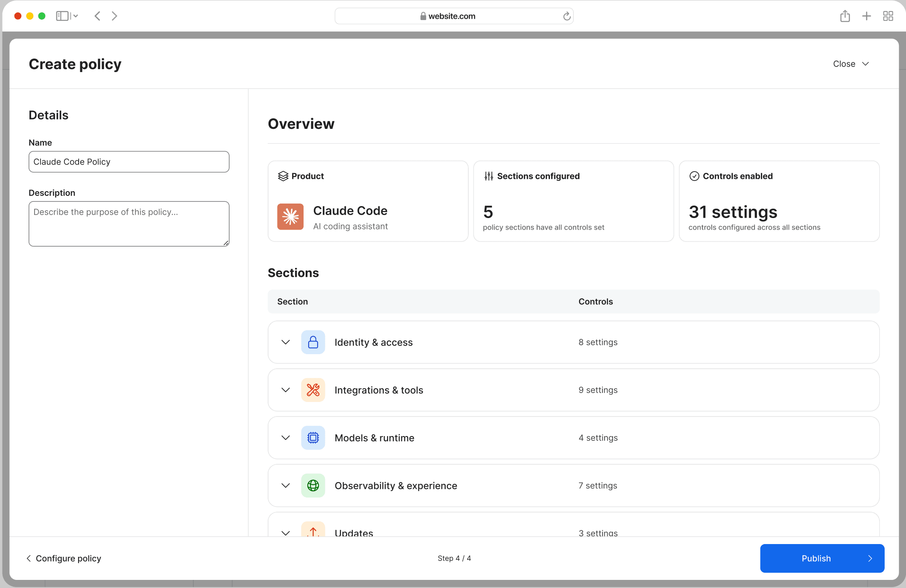This screenshot has width=906, height=588.
Task: Click the 'Section' column header
Action: point(292,302)
